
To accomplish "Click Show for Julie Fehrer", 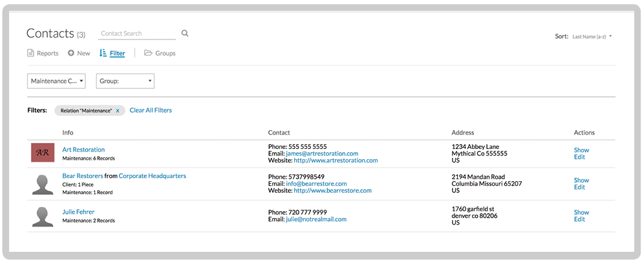I will [x=581, y=212].
